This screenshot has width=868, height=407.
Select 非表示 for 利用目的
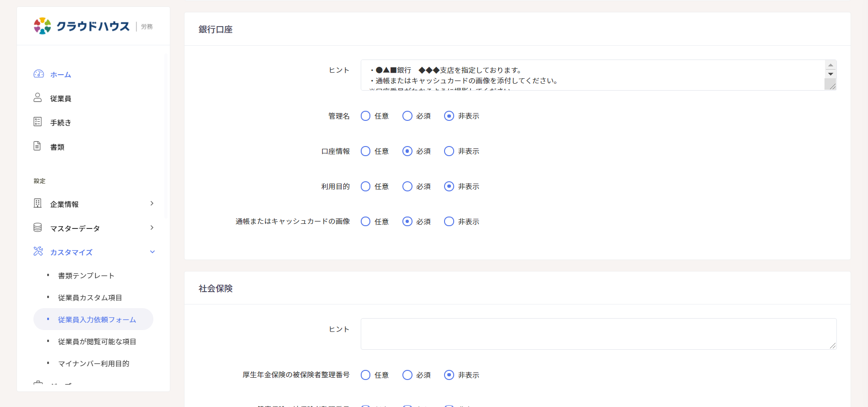[x=449, y=186]
